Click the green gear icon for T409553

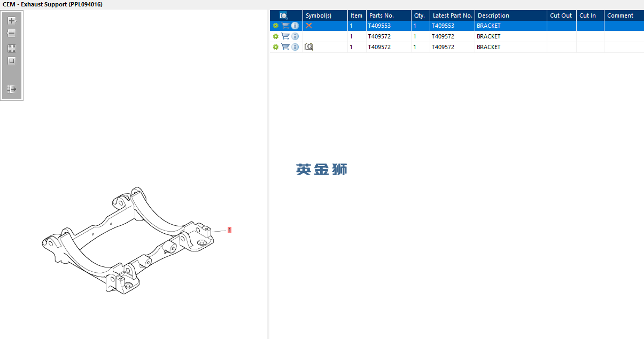point(276,26)
